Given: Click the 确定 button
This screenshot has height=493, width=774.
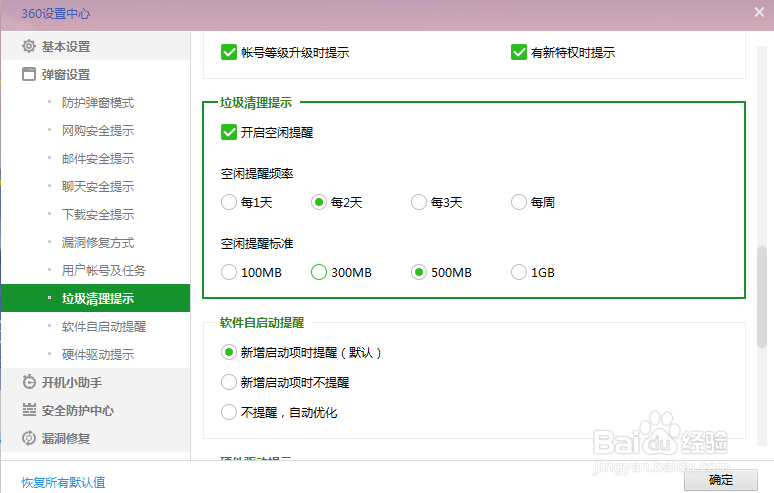Looking at the screenshot, I should coord(721,480).
